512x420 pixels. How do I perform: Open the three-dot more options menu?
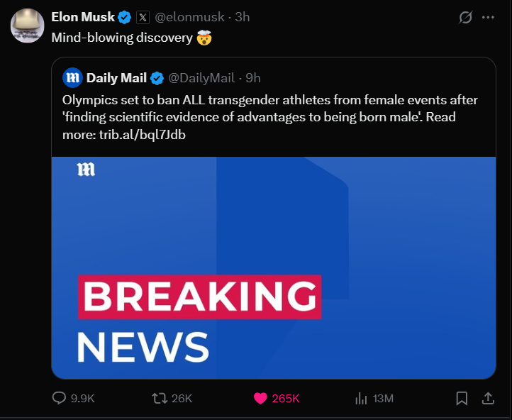coord(488,17)
